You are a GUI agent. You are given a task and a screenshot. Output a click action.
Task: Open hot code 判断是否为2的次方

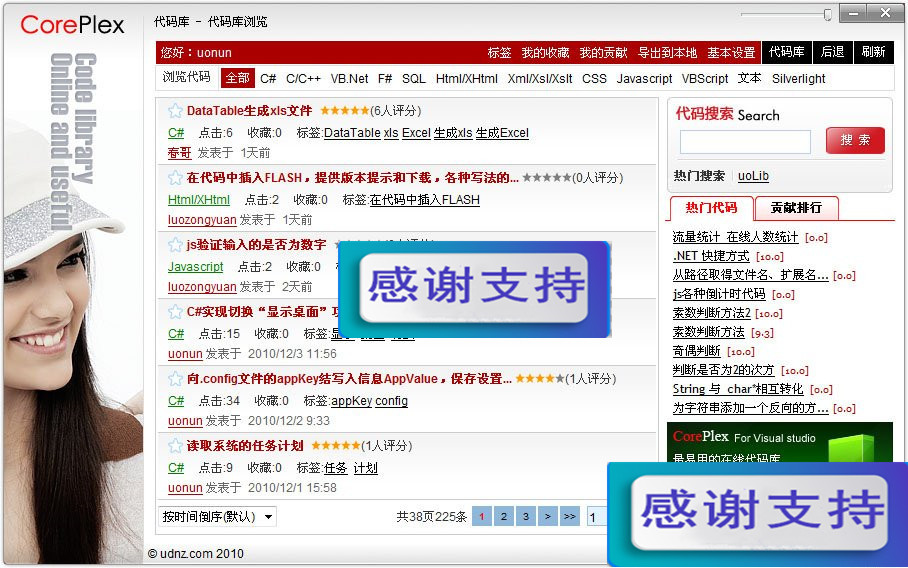pyautogui.click(x=723, y=371)
